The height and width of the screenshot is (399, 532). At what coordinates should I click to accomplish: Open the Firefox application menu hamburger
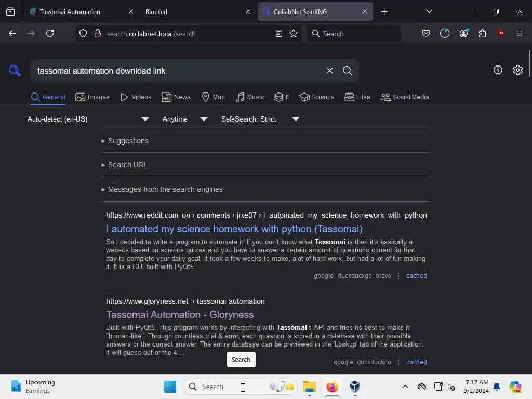point(519,33)
